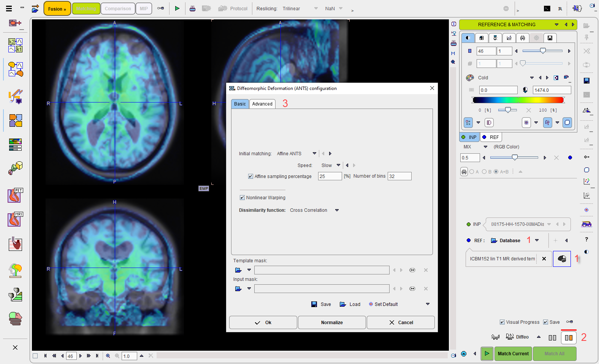
Task: Click the Diffeo matching method icon
Action: coord(517,337)
